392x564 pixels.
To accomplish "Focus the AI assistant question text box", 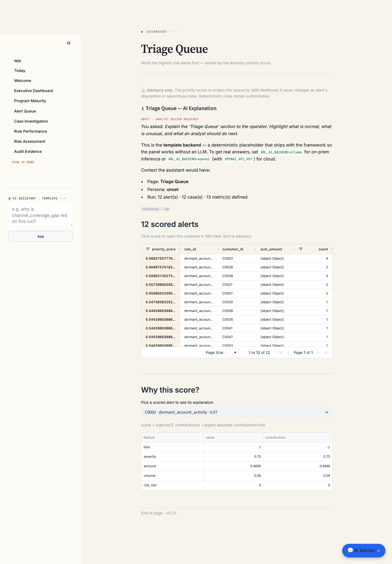I will coord(41,214).
